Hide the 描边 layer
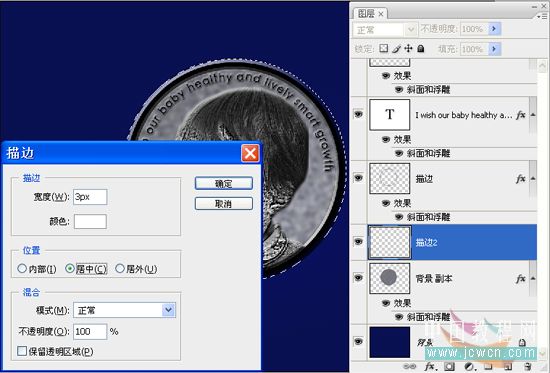Viewport: 550px width, 373px height. tap(358, 178)
